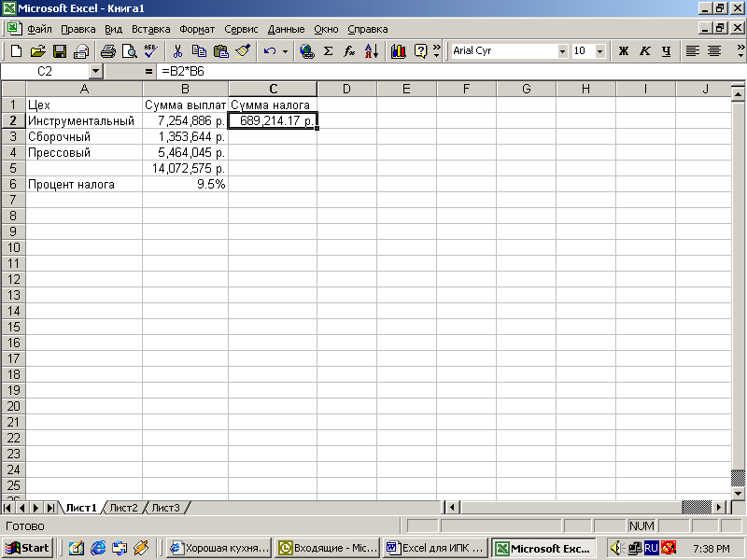
Task: Click the AutoSum sigma icon
Action: (x=329, y=51)
